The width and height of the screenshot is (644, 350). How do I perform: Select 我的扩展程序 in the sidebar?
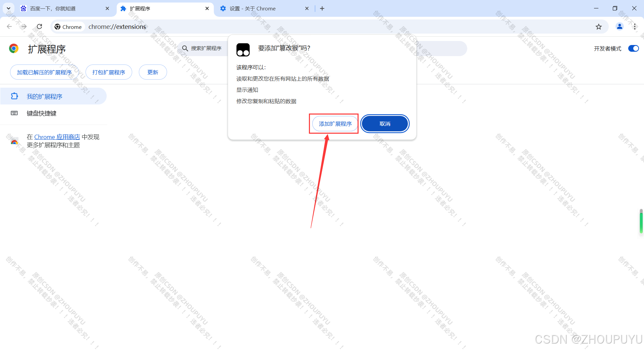[x=53, y=96]
